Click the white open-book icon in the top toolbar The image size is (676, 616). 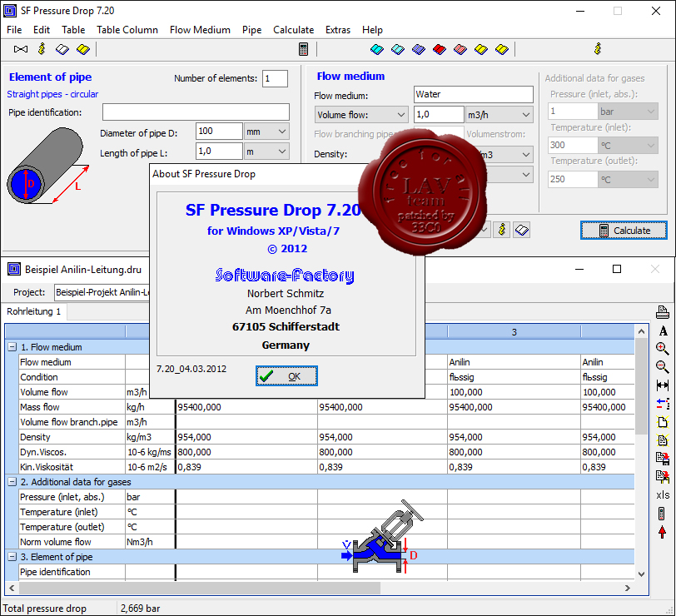pyautogui.click(x=62, y=49)
